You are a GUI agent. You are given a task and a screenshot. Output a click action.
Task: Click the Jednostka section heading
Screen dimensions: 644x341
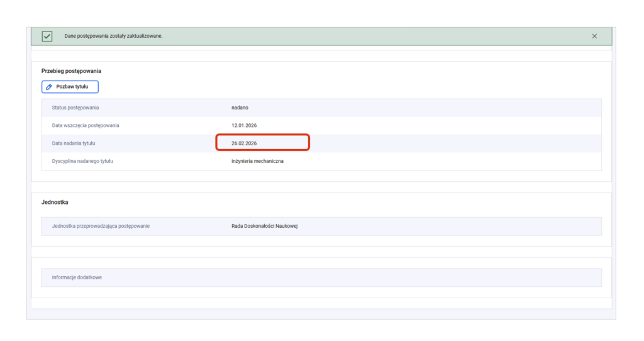[55, 202]
